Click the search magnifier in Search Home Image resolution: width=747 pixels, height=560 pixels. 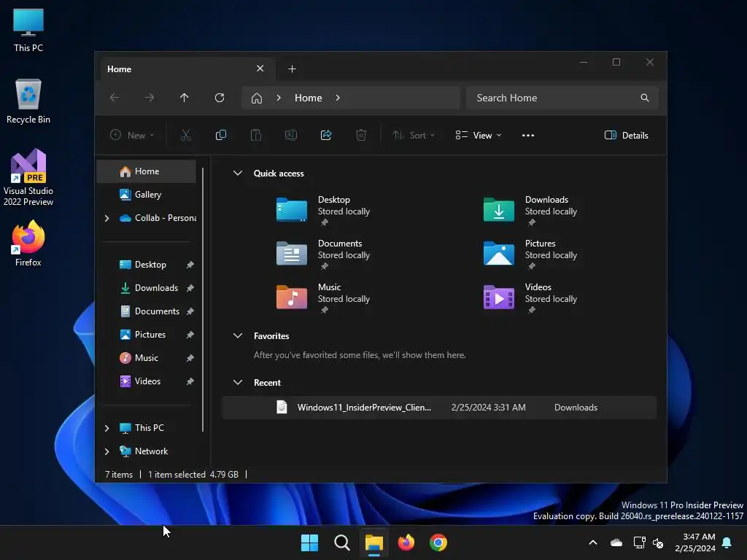point(645,98)
